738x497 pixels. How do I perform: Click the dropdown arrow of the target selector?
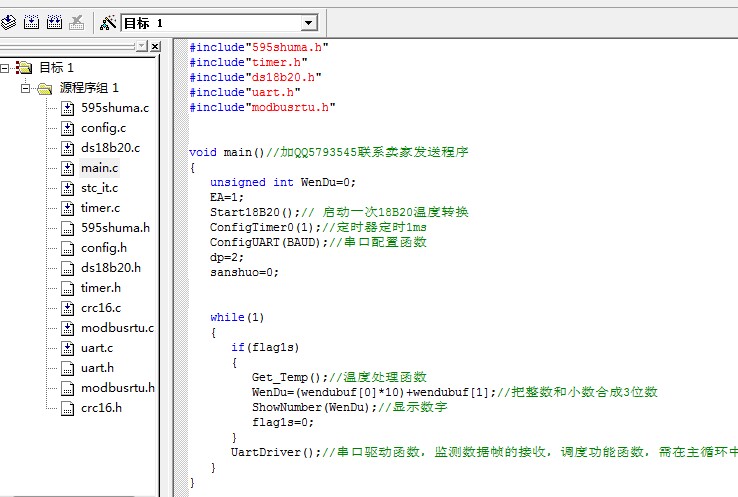[x=309, y=23]
